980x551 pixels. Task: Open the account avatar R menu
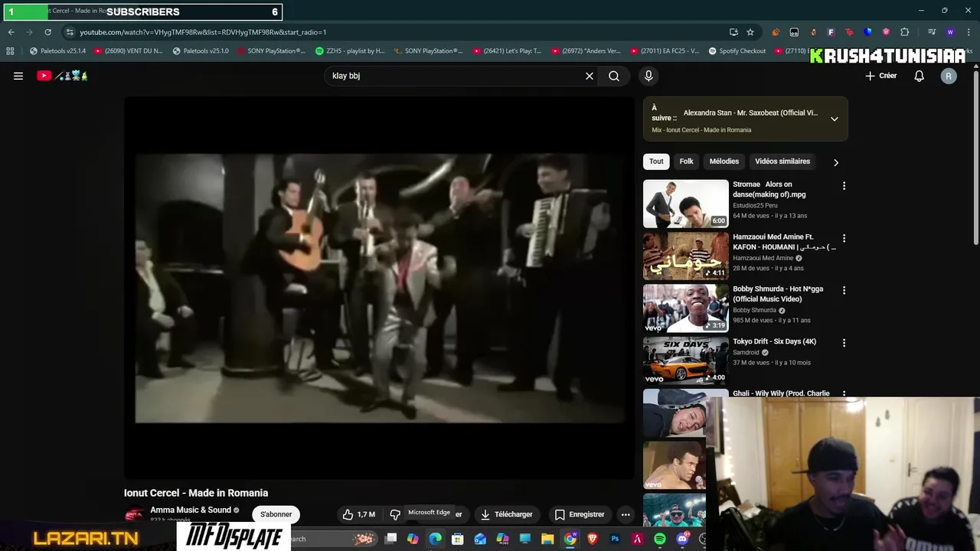point(949,76)
